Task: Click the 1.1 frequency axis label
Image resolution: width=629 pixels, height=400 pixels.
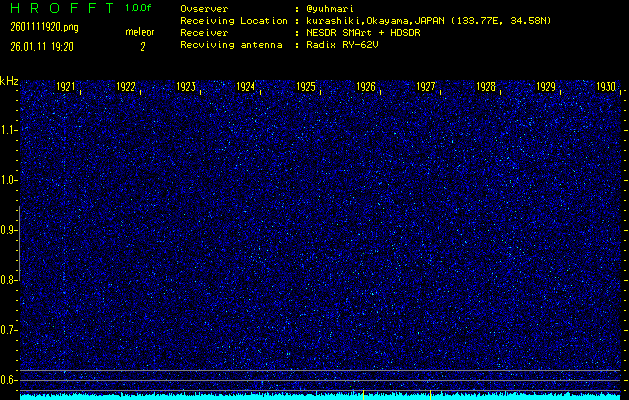Action: [7, 130]
